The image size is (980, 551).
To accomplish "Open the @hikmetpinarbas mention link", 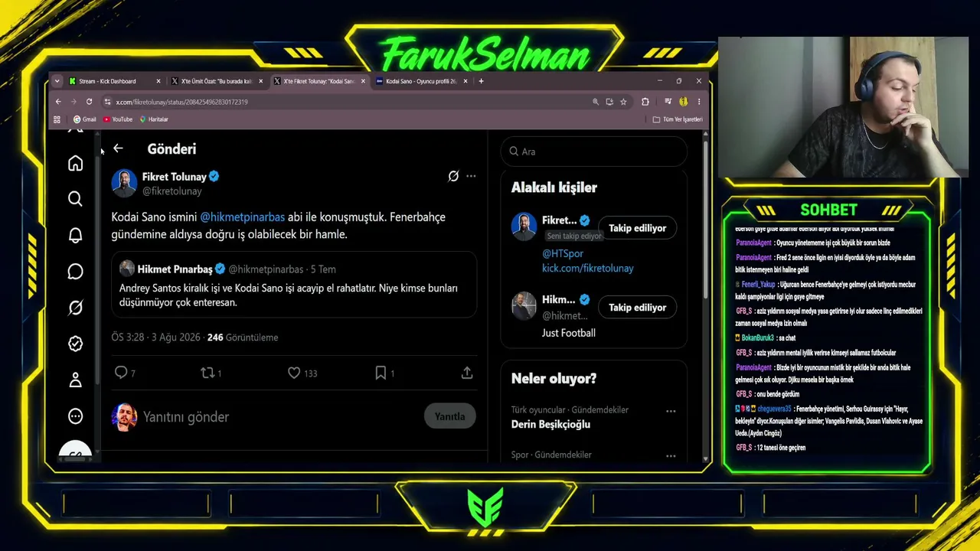I will 242,217.
